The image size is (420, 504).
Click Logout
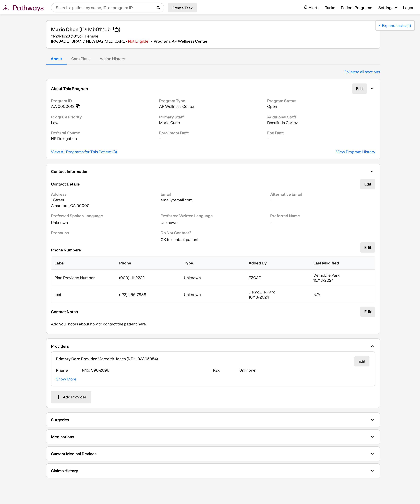point(409,8)
